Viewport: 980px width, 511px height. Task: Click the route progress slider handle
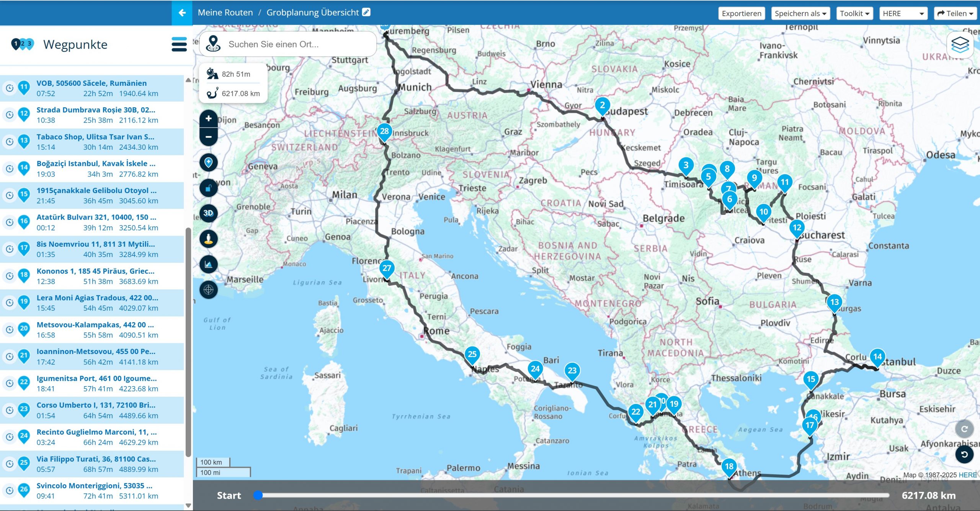coord(258,495)
